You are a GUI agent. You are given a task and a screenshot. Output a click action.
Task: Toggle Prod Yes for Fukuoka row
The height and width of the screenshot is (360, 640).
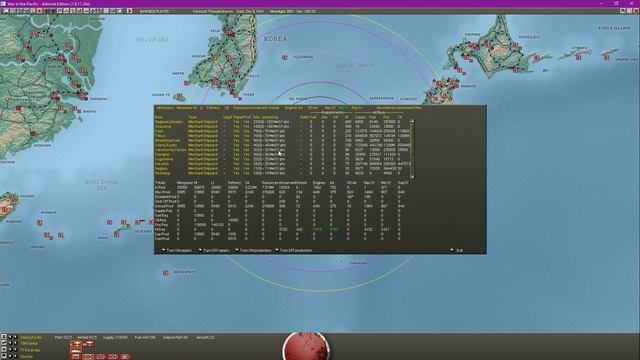246,164
